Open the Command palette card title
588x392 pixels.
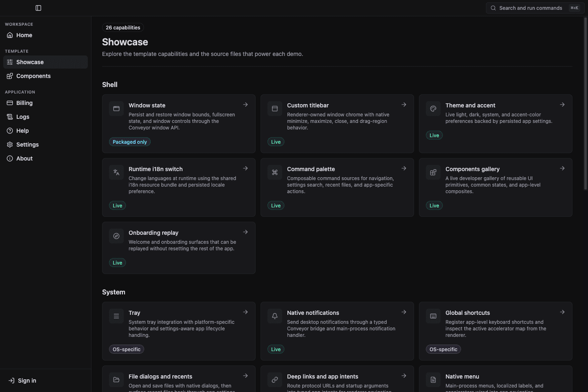311,169
